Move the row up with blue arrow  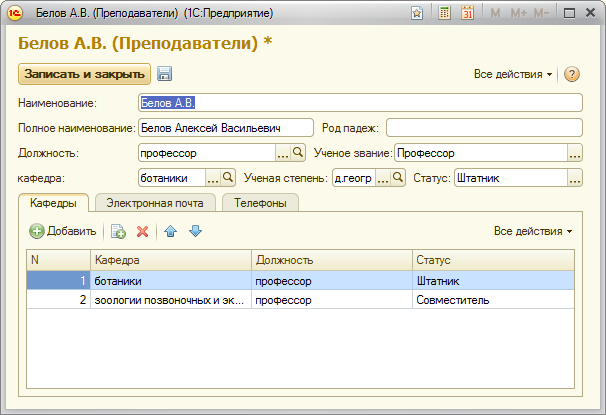[x=170, y=231]
